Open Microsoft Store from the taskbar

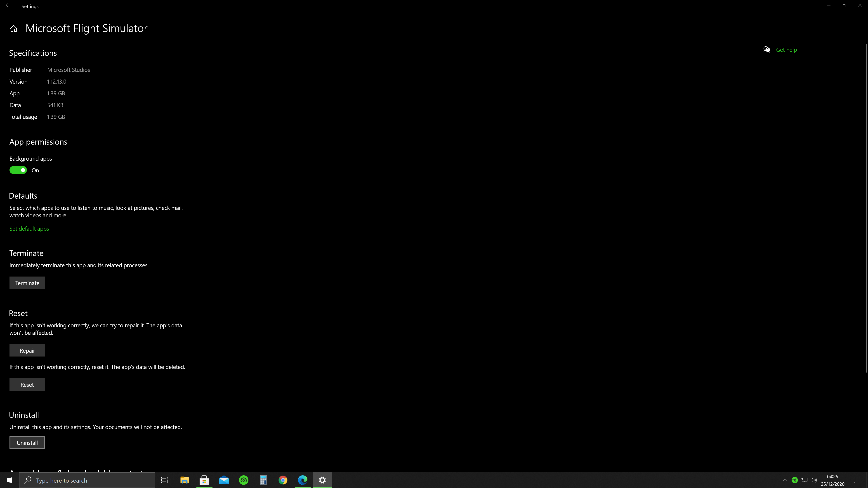(x=204, y=480)
